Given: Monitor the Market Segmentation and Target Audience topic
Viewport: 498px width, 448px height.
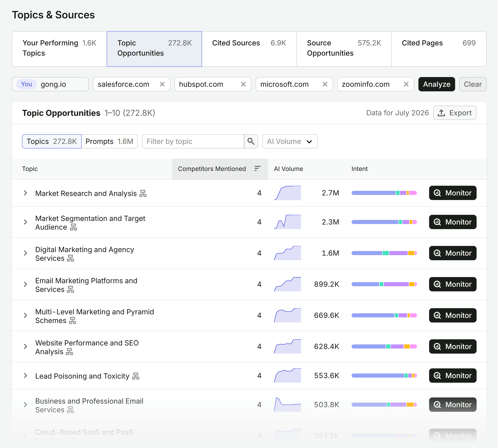Looking at the screenshot, I should tap(452, 222).
